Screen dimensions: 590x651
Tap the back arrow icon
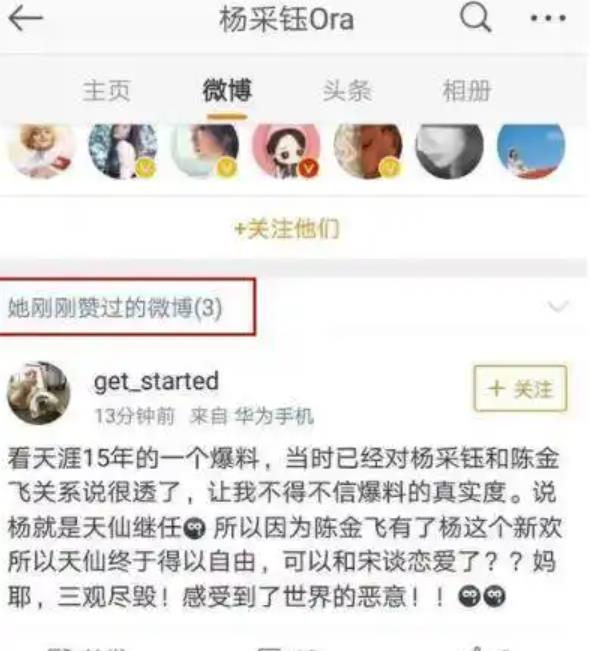tap(26, 18)
